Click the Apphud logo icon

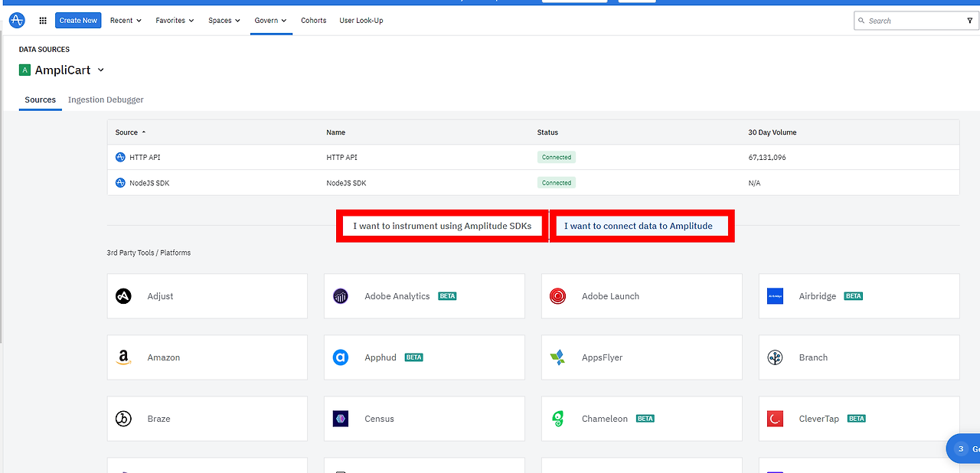click(x=341, y=357)
